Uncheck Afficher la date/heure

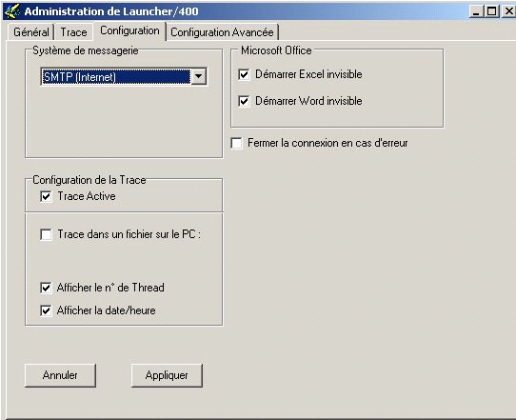[x=46, y=310]
